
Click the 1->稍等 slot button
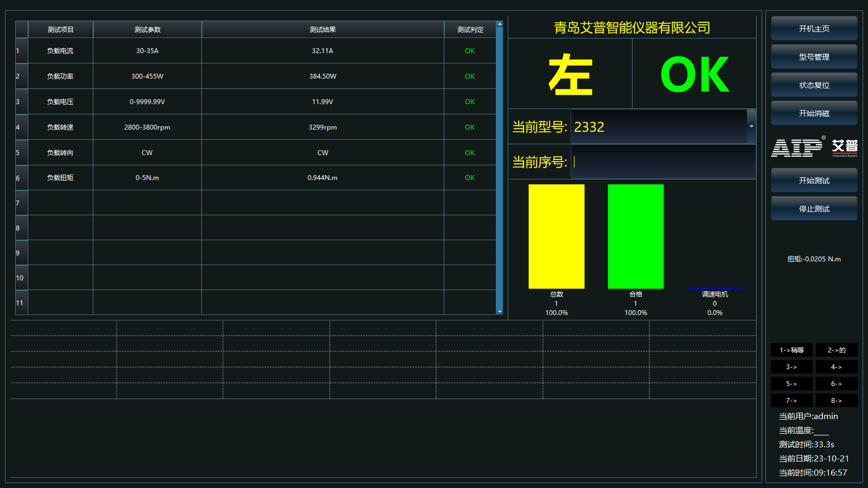pyautogui.click(x=792, y=350)
